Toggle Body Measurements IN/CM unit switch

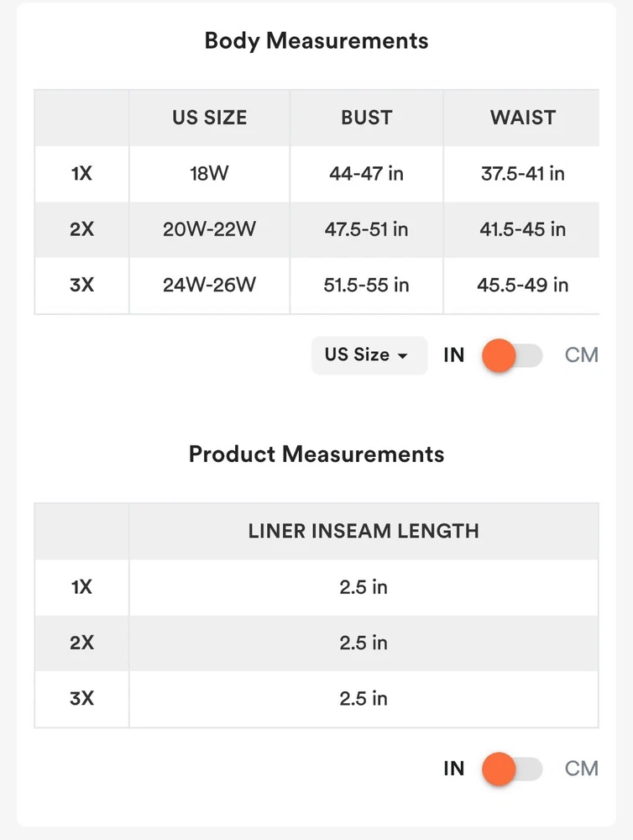click(512, 355)
